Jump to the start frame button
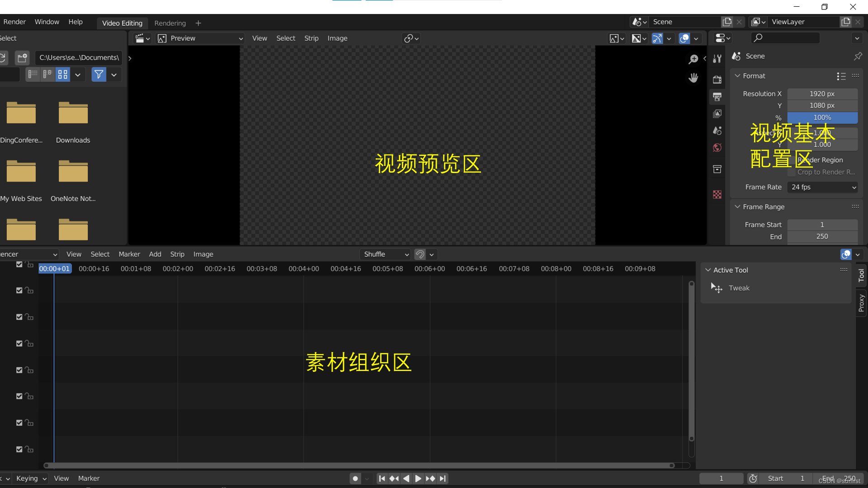This screenshot has width=868, height=488. pyautogui.click(x=382, y=479)
